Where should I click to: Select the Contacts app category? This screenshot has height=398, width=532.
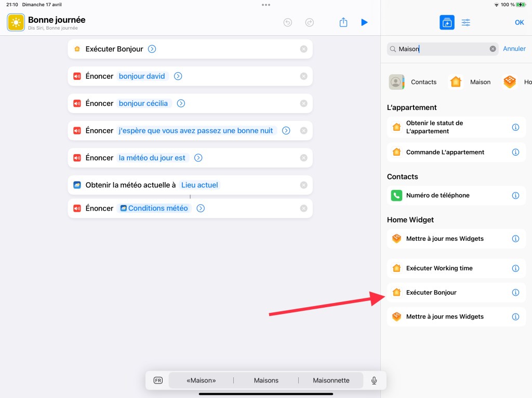413,82
